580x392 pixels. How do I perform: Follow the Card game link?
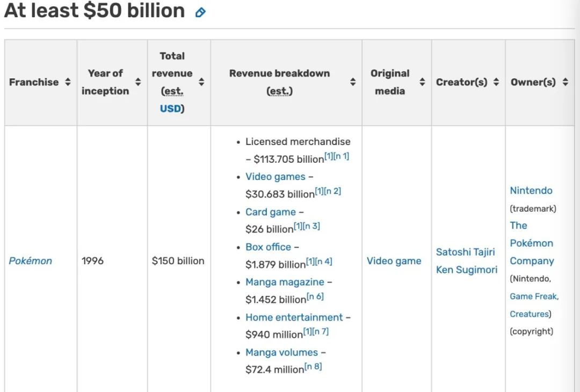coord(271,212)
